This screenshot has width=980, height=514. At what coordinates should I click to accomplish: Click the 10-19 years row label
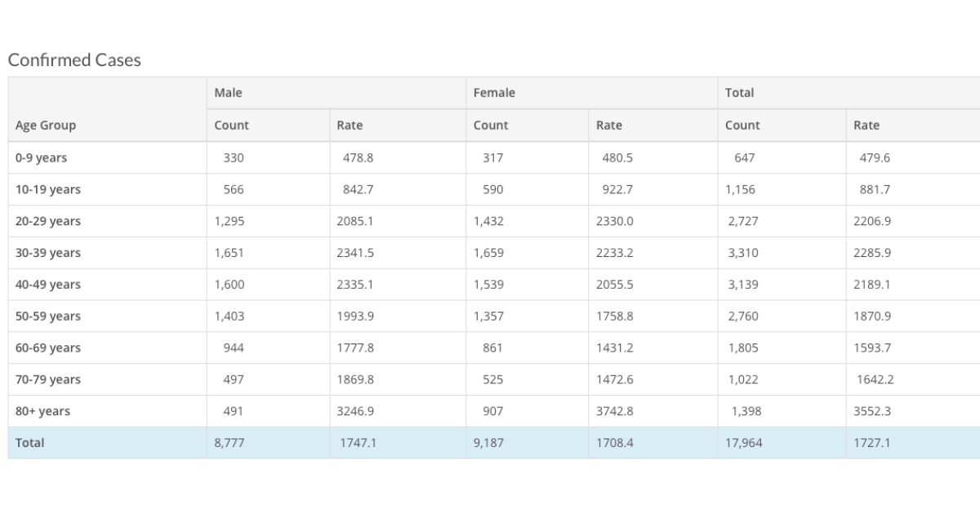(47, 189)
